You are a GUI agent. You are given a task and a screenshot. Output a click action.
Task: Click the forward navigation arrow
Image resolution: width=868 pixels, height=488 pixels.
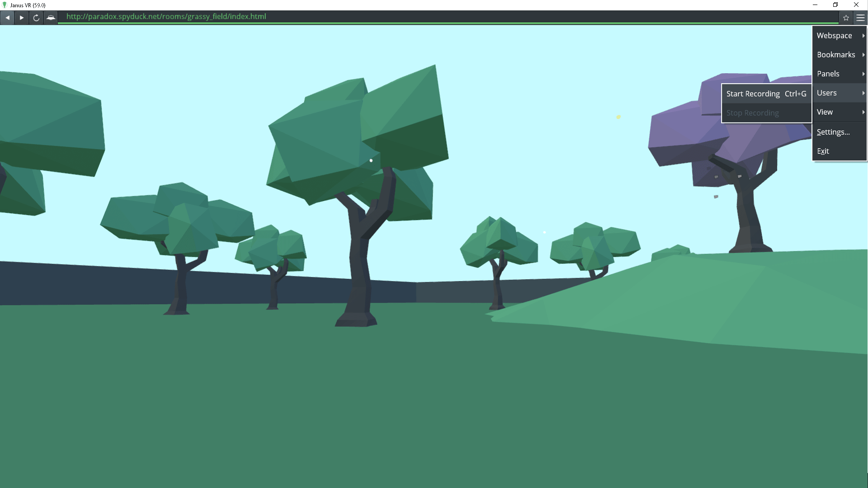tap(21, 18)
